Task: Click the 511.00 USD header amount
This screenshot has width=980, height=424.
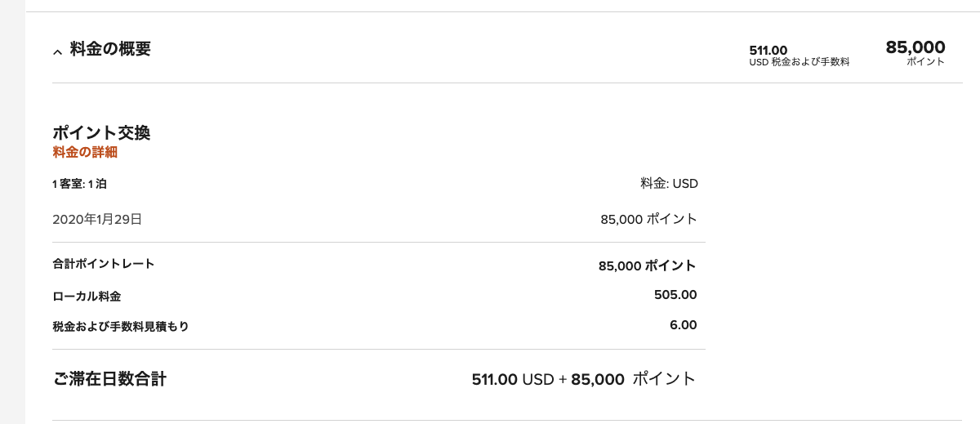Action: [x=768, y=51]
